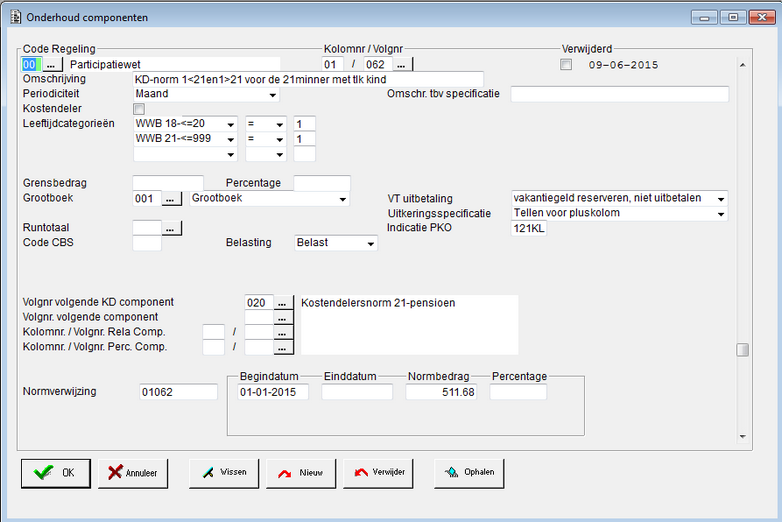Screen dimensions: 782x522
Task: Click the Percentage field next to Normbedrag
Action: click(518, 392)
